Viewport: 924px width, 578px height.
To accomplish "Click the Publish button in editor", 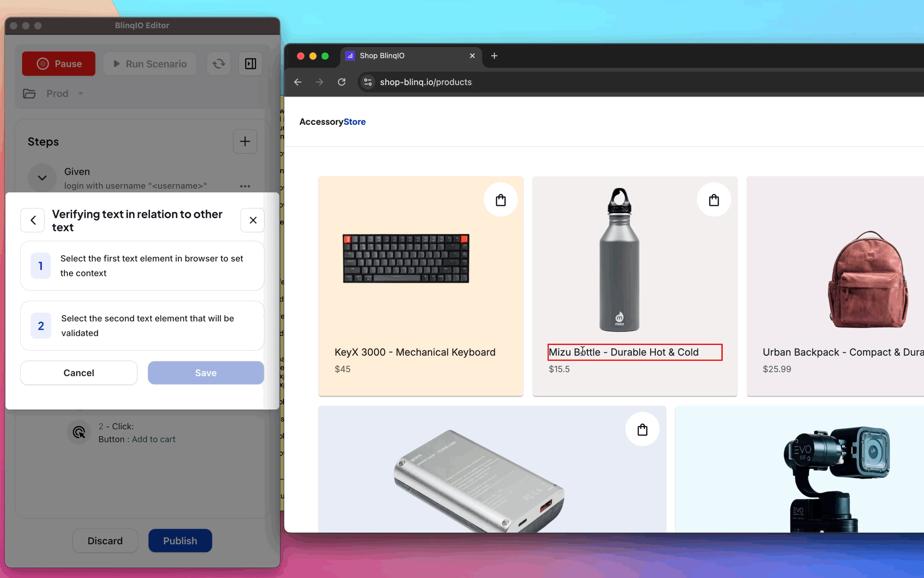I will [x=180, y=540].
